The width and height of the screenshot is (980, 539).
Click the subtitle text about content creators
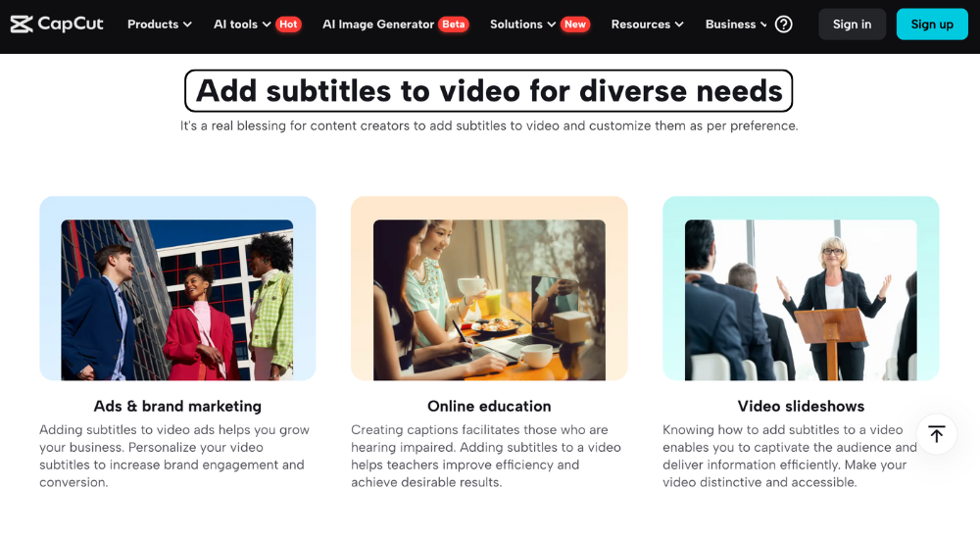[x=489, y=125]
